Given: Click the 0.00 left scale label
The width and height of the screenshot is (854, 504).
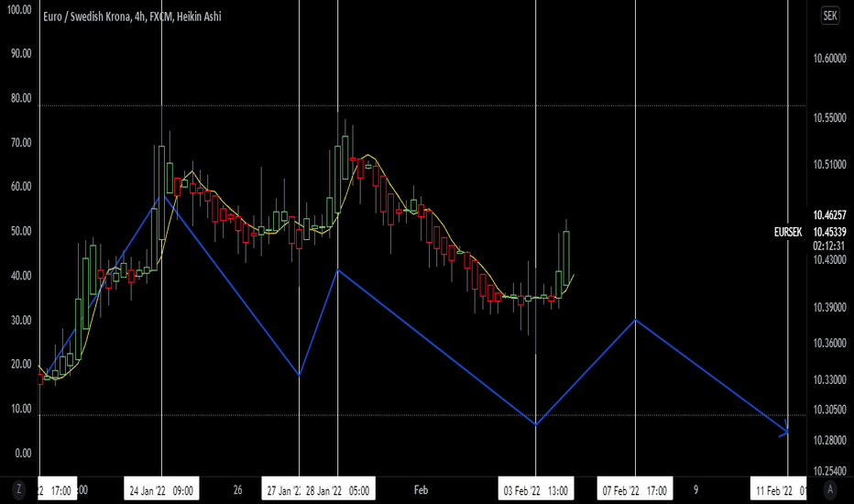Looking at the screenshot, I should pyautogui.click(x=23, y=454).
